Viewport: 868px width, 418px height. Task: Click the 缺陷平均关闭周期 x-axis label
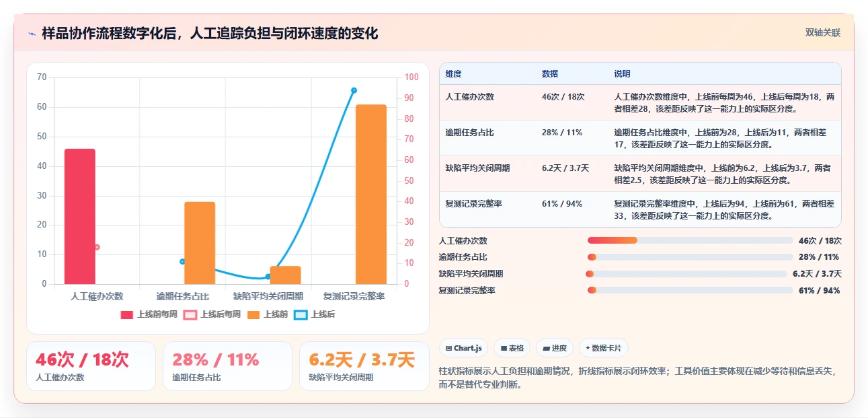coord(268,296)
